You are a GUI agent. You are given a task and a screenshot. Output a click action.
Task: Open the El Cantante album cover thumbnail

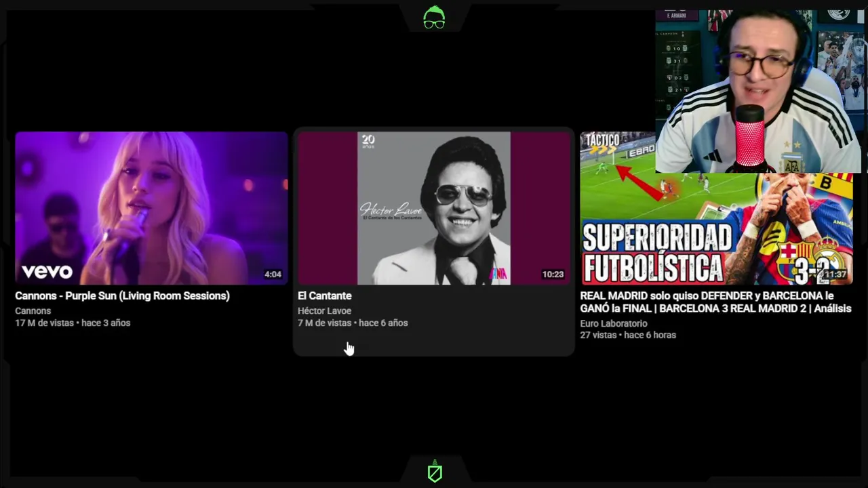click(x=434, y=208)
